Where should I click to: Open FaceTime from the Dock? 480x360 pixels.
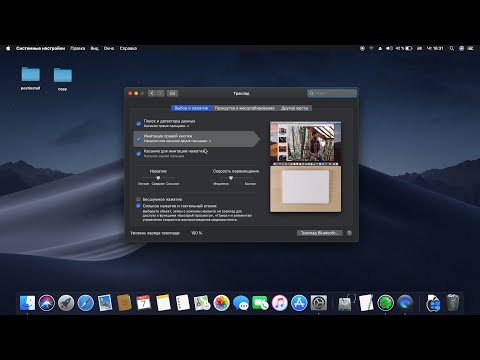[260, 303]
